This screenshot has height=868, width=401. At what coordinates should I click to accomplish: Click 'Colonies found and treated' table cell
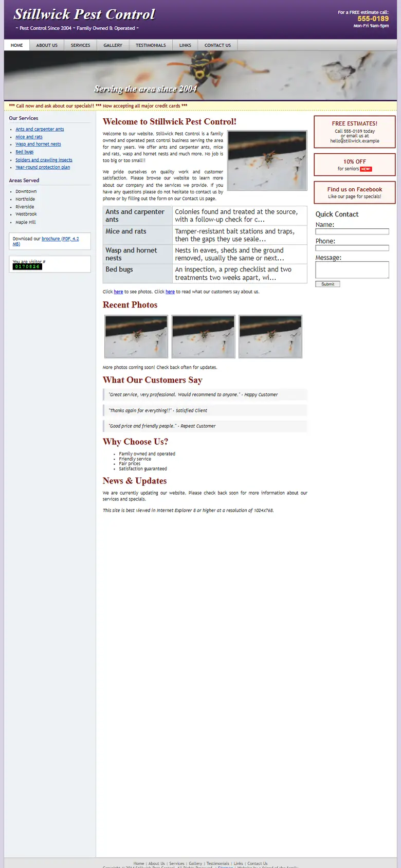[x=240, y=215]
